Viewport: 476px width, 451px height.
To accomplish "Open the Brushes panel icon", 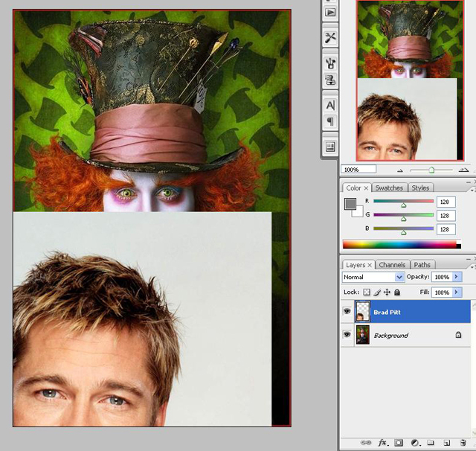I will click(x=330, y=63).
